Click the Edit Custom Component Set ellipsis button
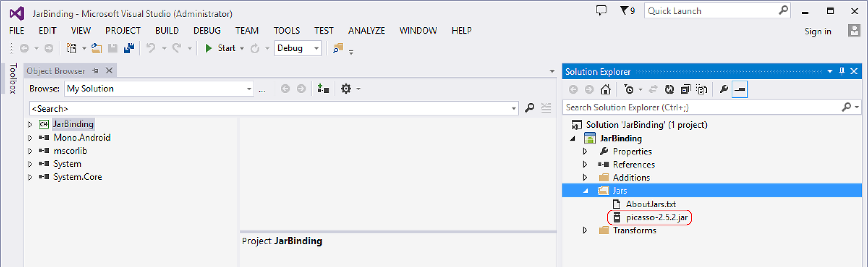The height and width of the screenshot is (267, 868). pyautogui.click(x=262, y=90)
